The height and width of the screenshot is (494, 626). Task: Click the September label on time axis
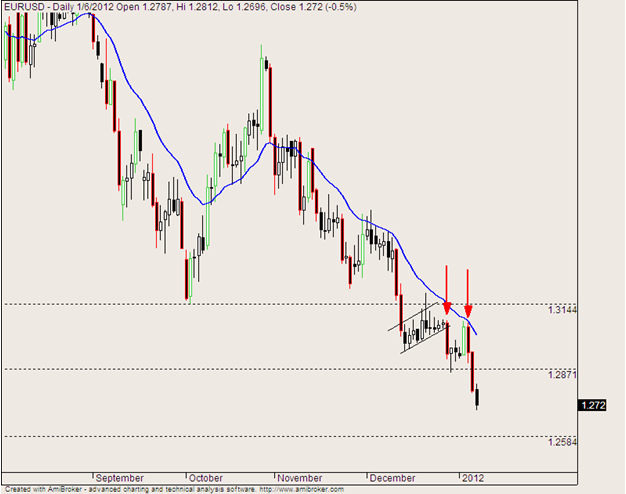tap(119, 478)
